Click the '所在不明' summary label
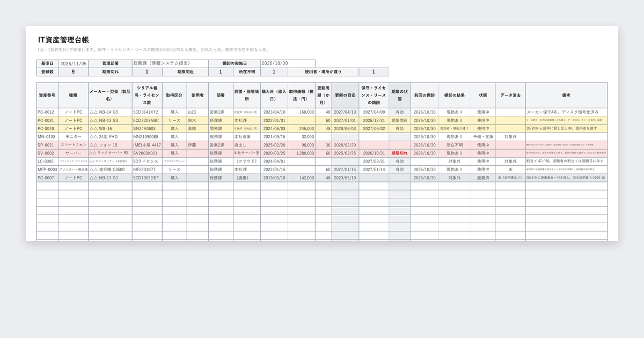 (247, 72)
